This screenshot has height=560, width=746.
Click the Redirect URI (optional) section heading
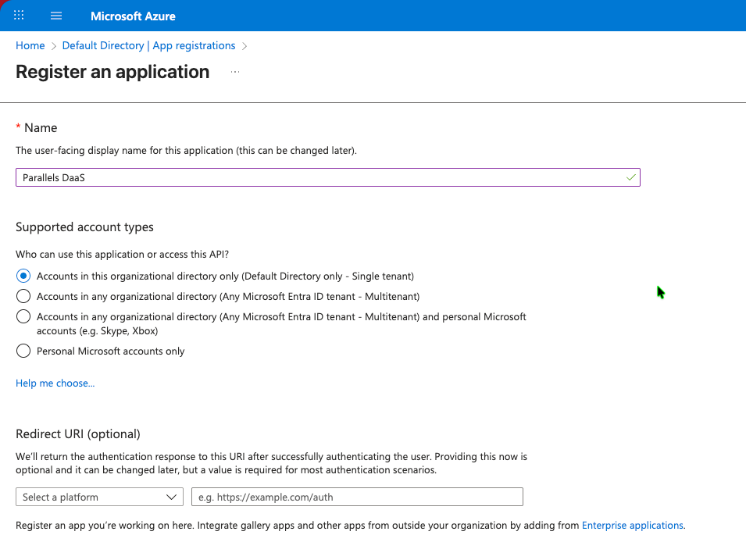(x=77, y=434)
